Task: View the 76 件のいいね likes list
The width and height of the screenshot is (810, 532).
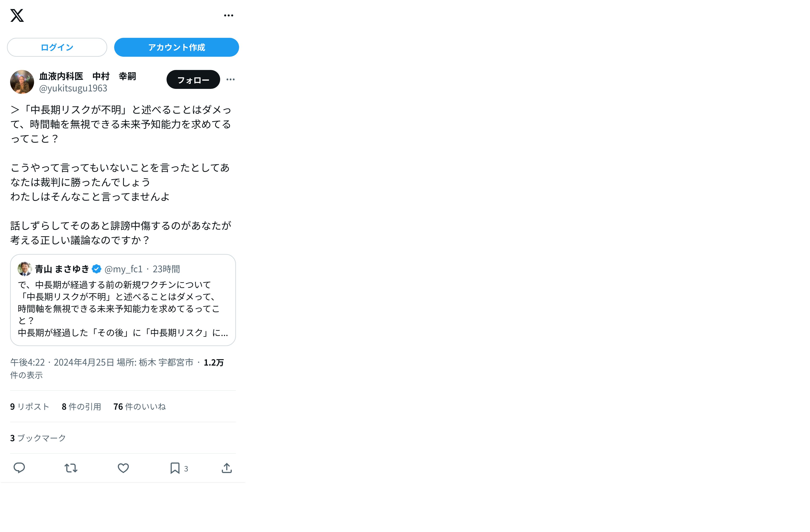Action: click(140, 407)
